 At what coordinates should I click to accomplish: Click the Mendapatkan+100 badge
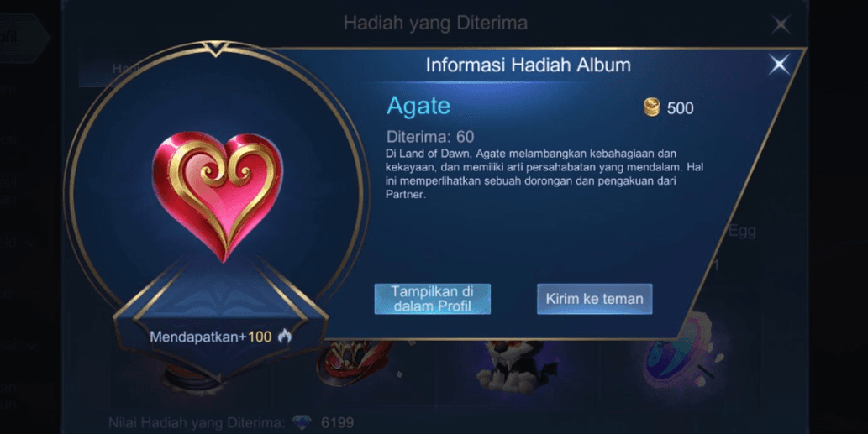220,336
